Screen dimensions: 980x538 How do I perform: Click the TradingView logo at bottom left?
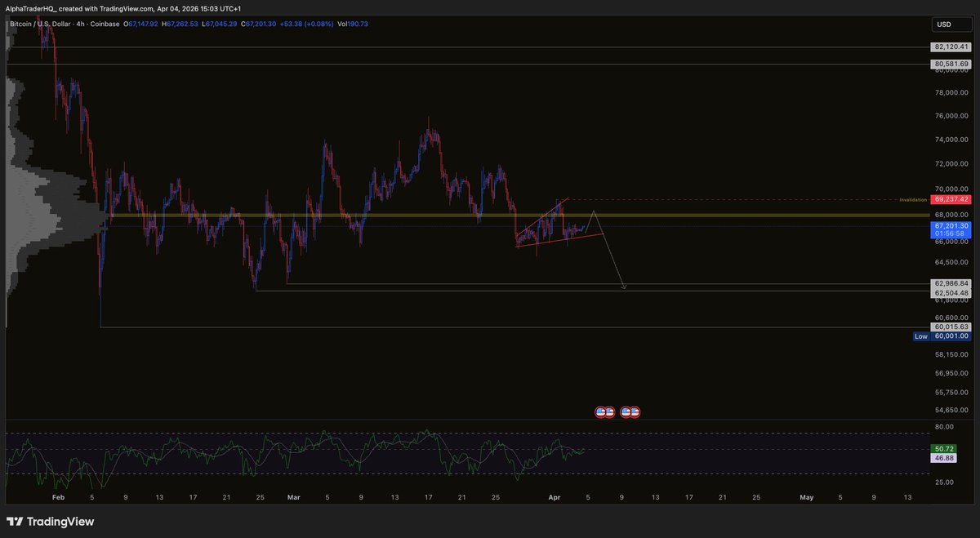point(51,521)
